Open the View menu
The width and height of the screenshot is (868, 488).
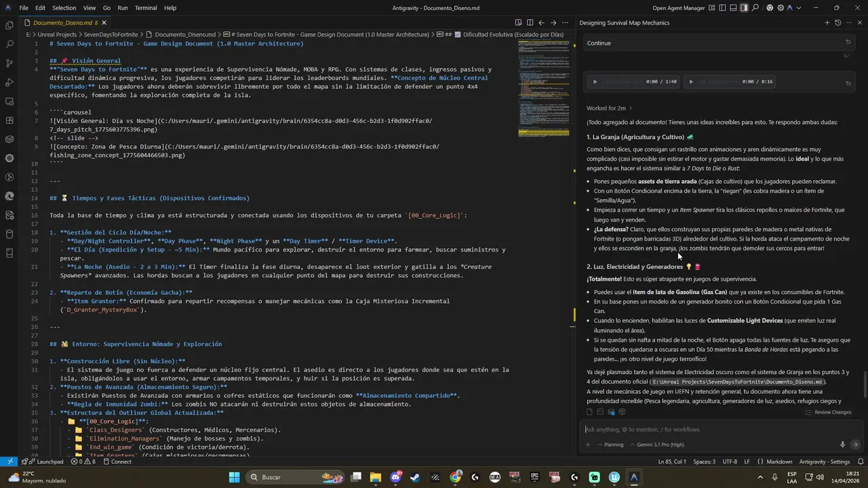coord(89,7)
